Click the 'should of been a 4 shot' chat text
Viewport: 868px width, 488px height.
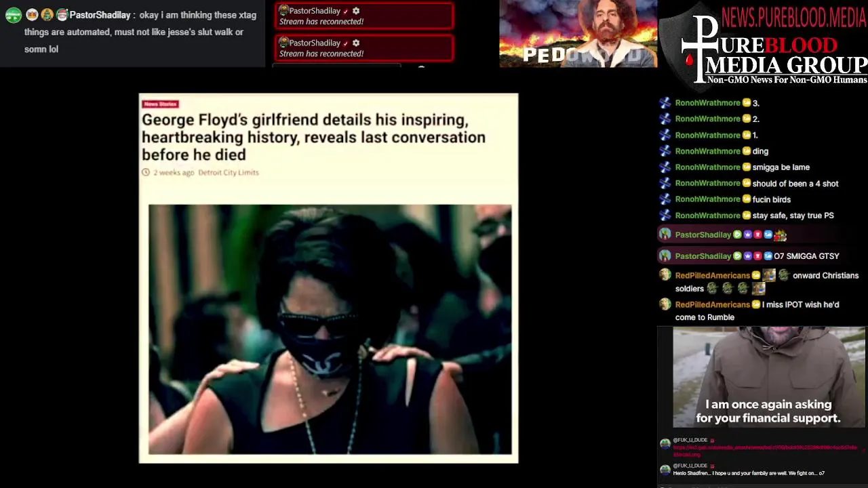[x=795, y=184]
